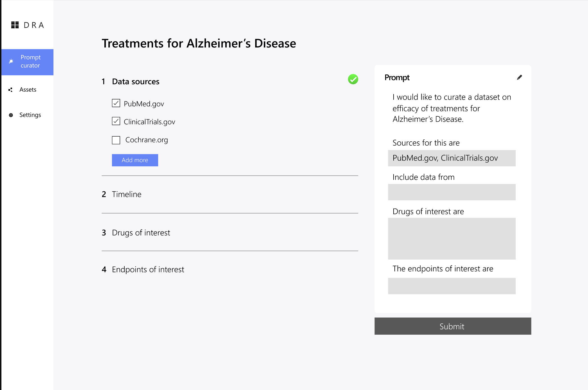Check the Cochrane.org checkbox
Image resolution: width=588 pixels, height=390 pixels.
pyautogui.click(x=116, y=140)
